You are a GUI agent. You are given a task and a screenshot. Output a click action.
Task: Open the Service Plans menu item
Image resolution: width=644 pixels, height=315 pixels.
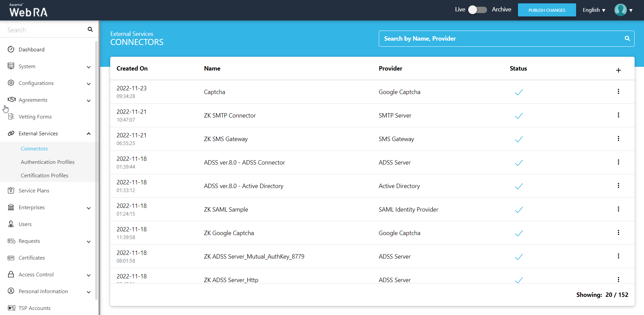click(x=34, y=190)
